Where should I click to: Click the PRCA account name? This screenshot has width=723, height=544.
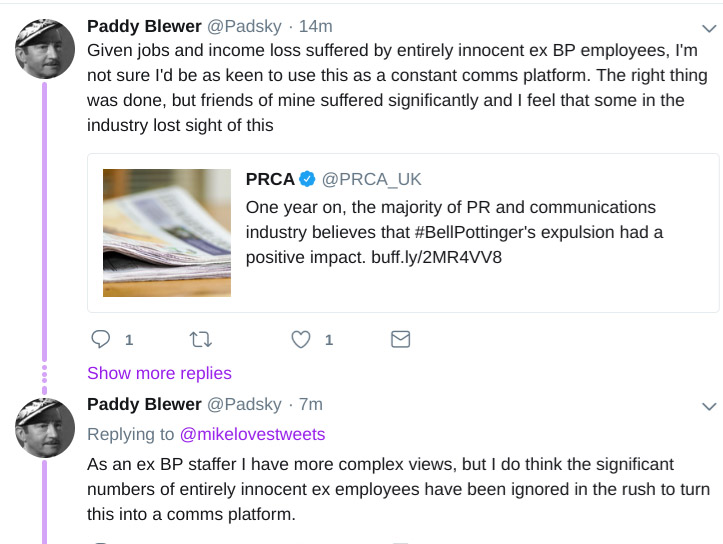point(270,179)
